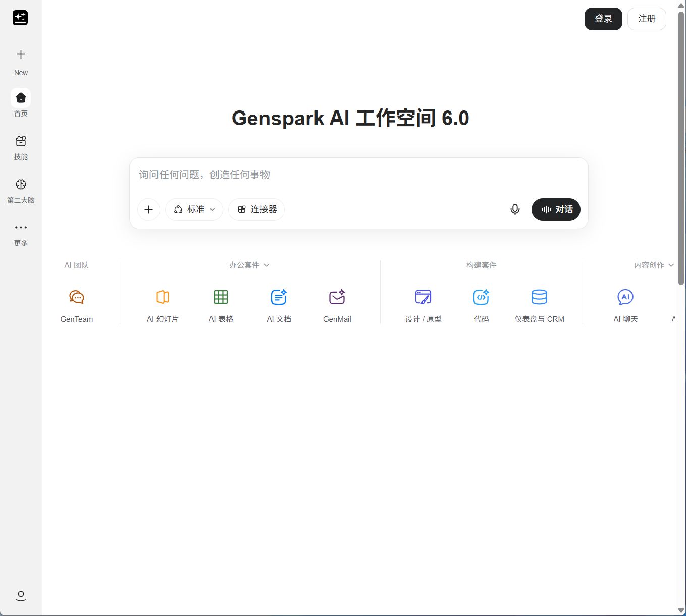
Task: Start a New chat with plus icon
Action: [x=21, y=54]
